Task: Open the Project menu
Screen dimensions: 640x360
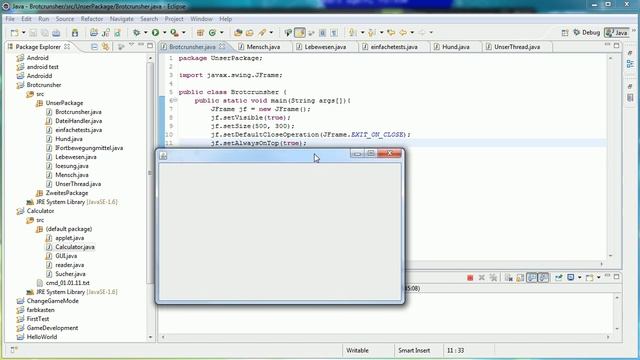Action: pos(174,19)
